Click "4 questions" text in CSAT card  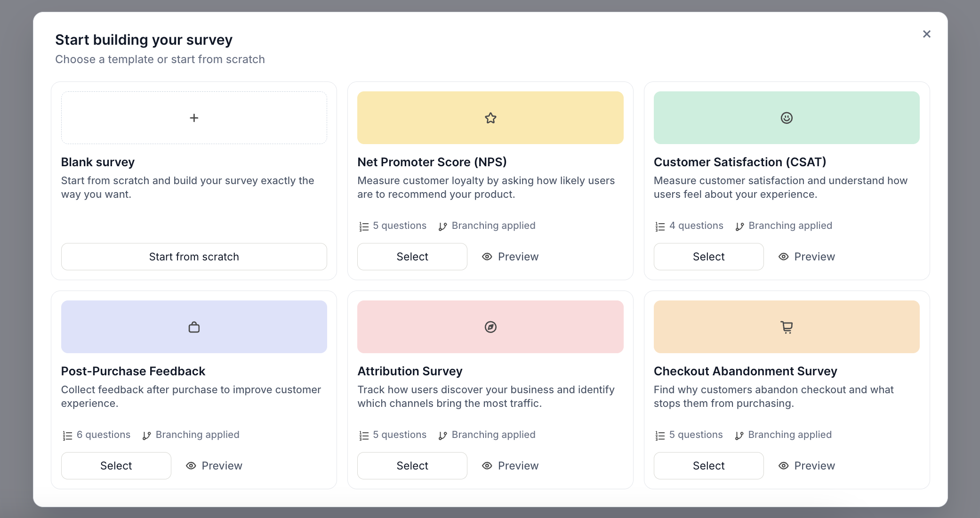(x=696, y=226)
